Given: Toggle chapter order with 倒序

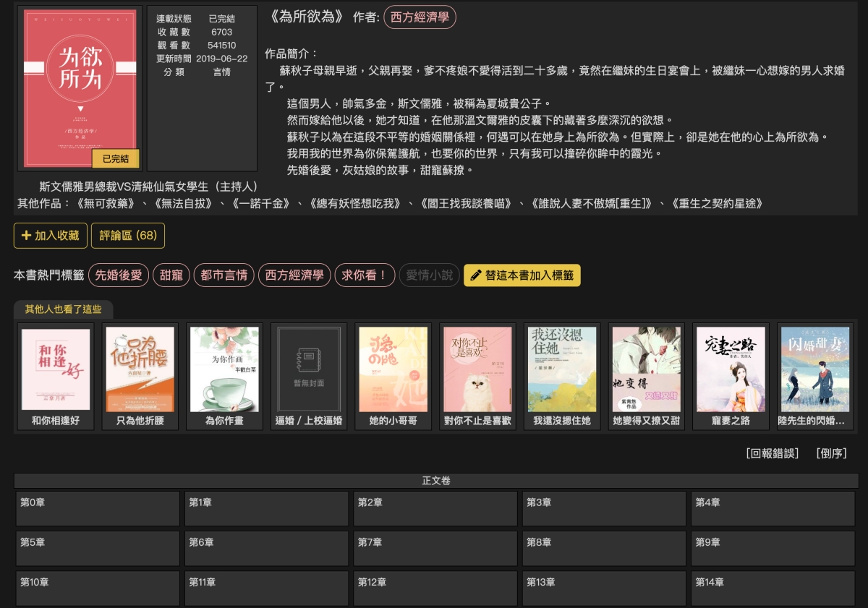Looking at the screenshot, I should point(831,453).
